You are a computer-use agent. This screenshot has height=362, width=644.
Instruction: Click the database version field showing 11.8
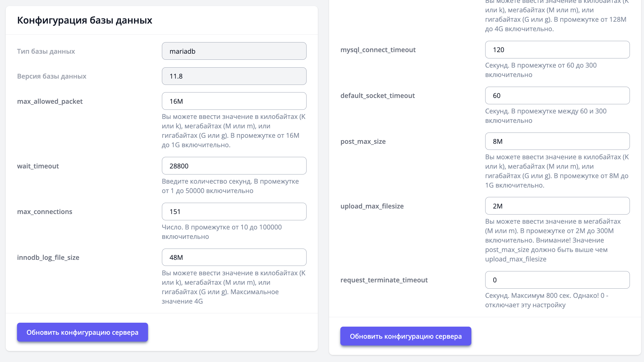pos(234,76)
